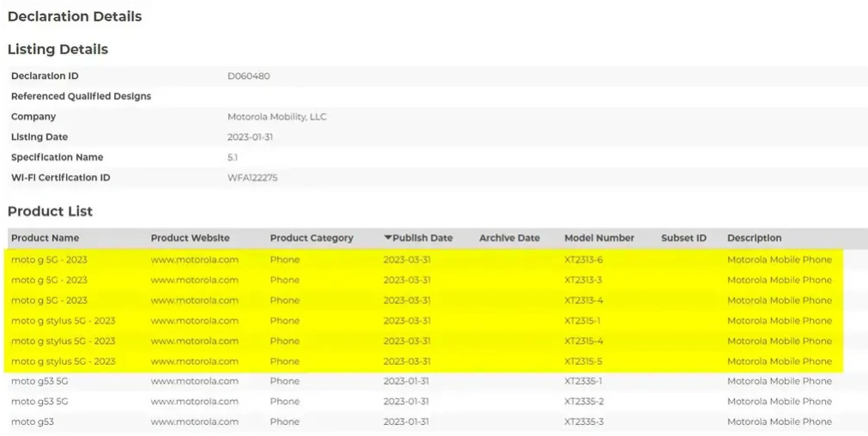Open www.motorola.com link in XT2313-4 row
The width and height of the screenshot is (868, 436).
[x=195, y=300]
